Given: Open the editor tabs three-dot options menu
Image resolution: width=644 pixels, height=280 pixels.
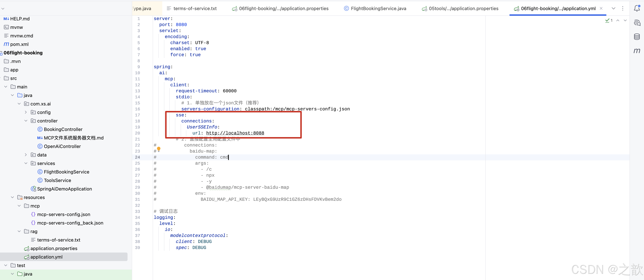Looking at the screenshot, I should click(x=623, y=9).
